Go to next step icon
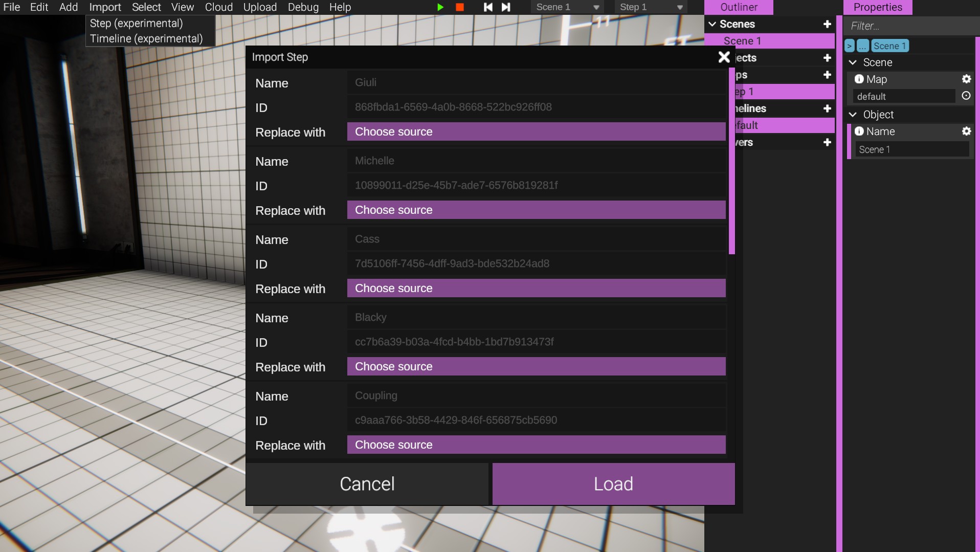980x552 pixels. 506,7
